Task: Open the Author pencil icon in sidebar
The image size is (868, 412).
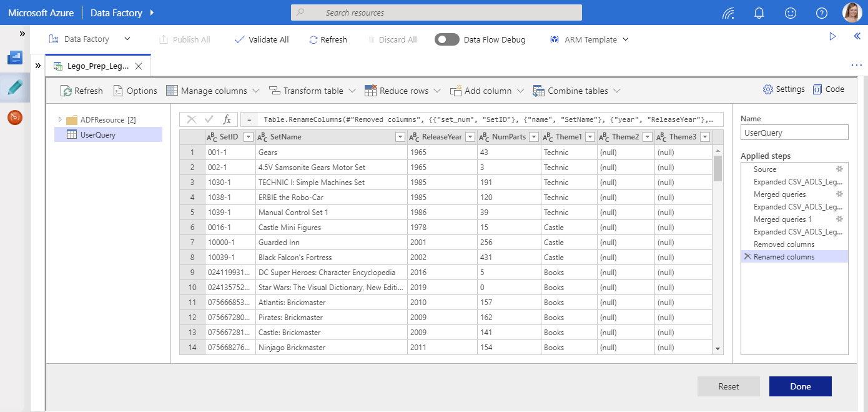Action: (x=15, y=88)
